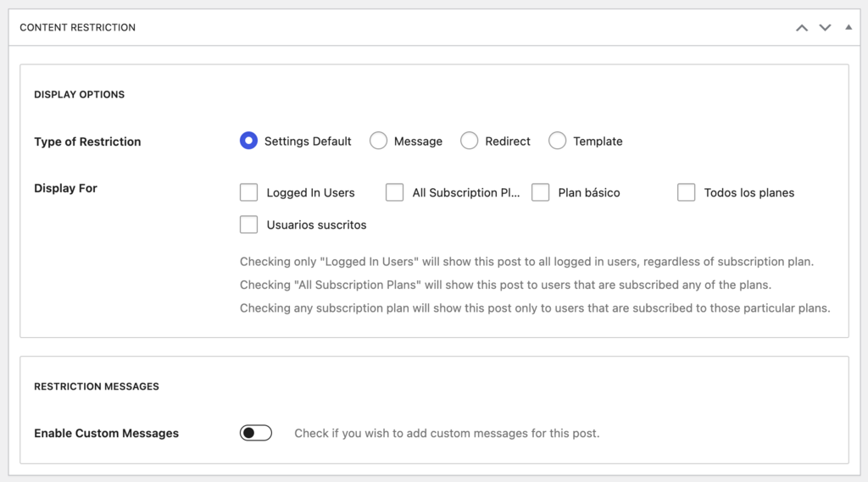This screenshot has height=482, width=868.
Task: Check the Logged In Users checkbox
Action: coord(248,192)
